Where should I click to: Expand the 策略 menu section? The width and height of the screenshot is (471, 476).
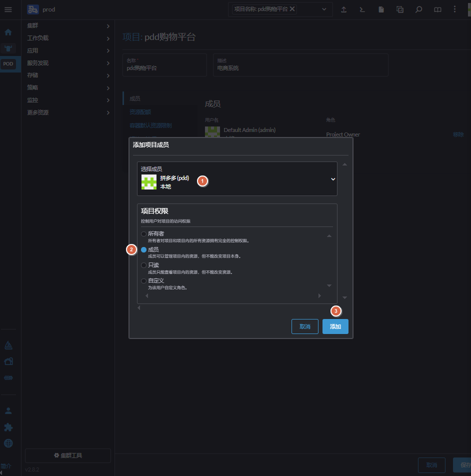point(68,87)
